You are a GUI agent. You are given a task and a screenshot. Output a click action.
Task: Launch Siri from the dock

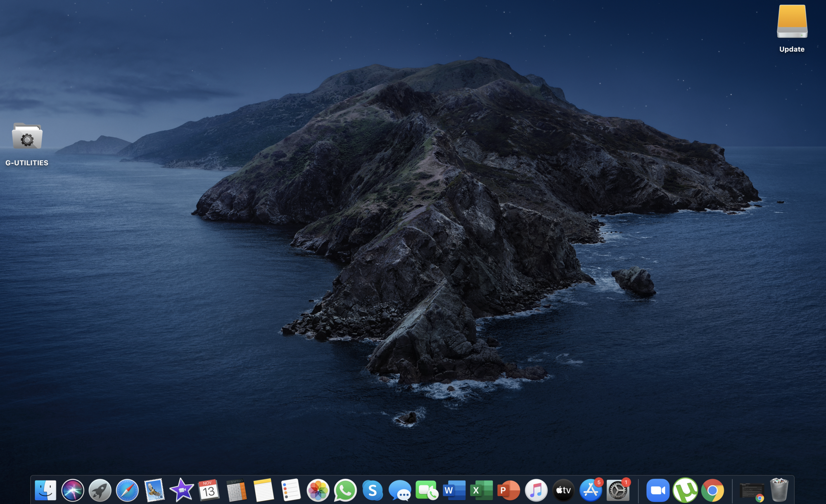click(73, 490)
